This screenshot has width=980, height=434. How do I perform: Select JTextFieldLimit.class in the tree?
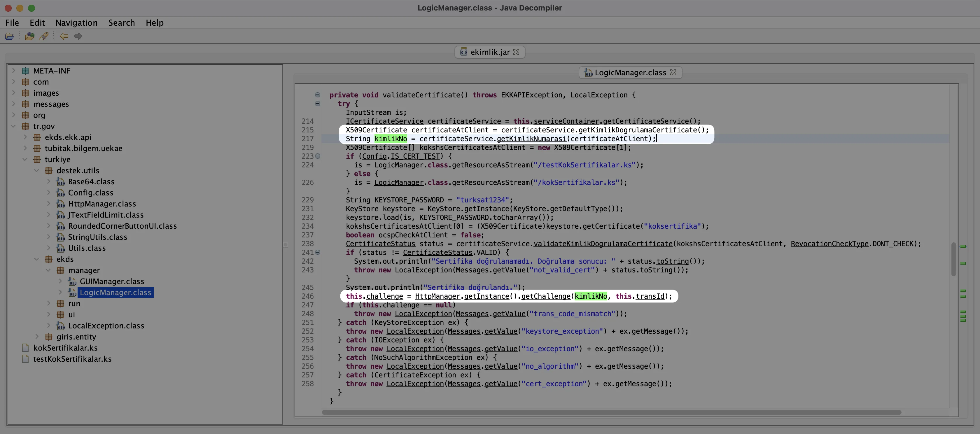pos(105,215)
